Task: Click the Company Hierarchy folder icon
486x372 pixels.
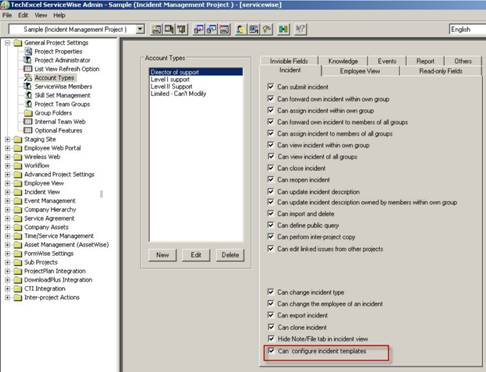Action: (18, 210)
